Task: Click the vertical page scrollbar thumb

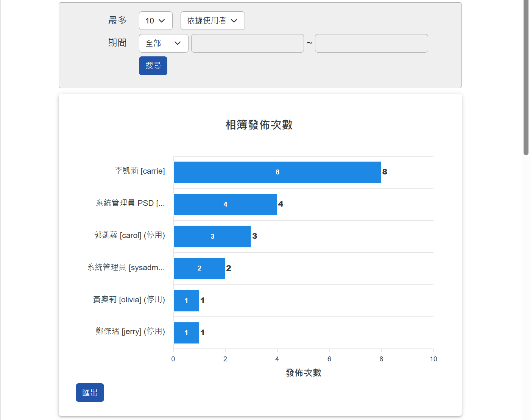Action: tap(526, 78)
